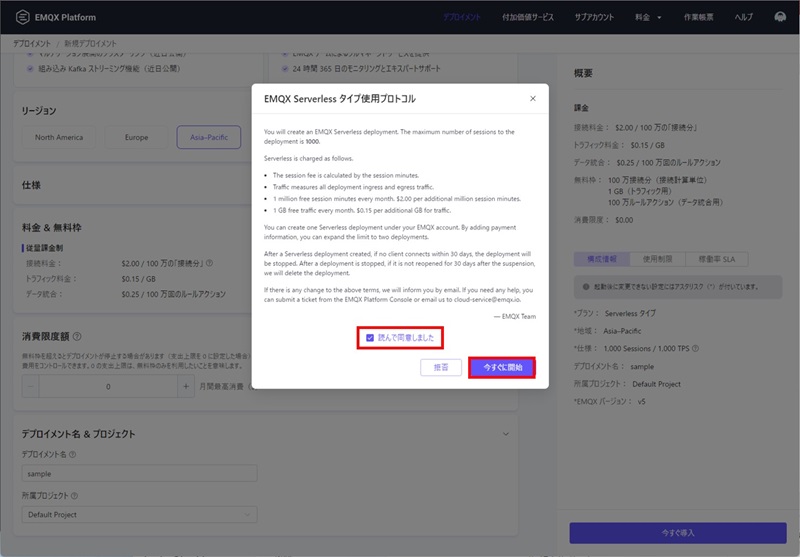Viewport: 800px width, 557px height.
Task: Click the deployment name field with sample
Action: click(139, 473)
